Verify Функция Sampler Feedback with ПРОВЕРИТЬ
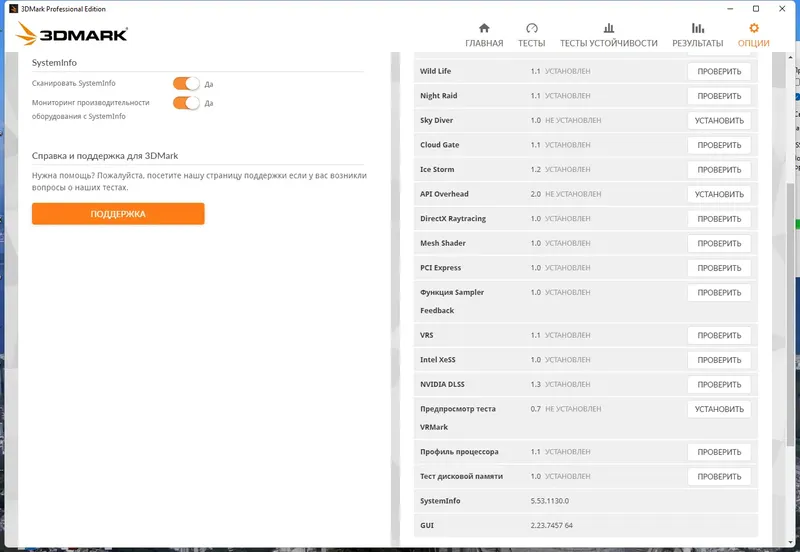Viewport: 800px width, 552px height. pyautogui.click(x=719, y=292)
